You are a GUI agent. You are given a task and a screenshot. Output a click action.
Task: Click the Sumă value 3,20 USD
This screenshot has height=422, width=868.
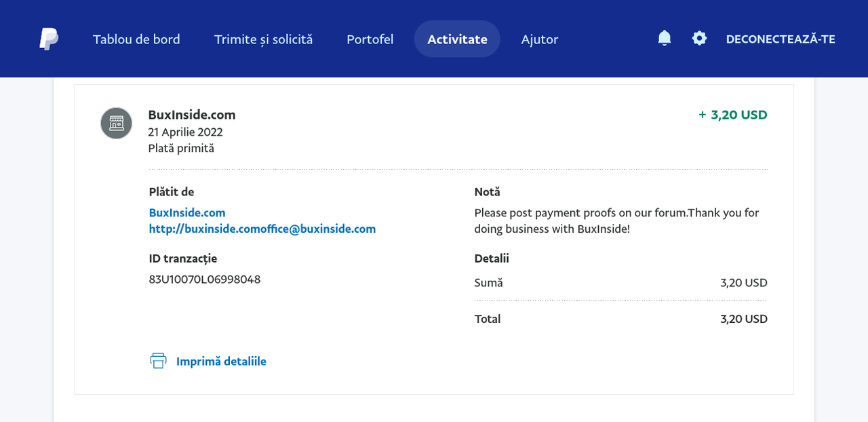744,283
